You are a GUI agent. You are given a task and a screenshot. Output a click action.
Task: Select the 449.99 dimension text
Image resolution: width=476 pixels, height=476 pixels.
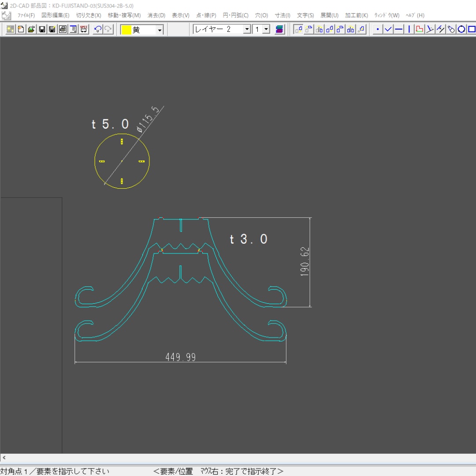point(181,357)
